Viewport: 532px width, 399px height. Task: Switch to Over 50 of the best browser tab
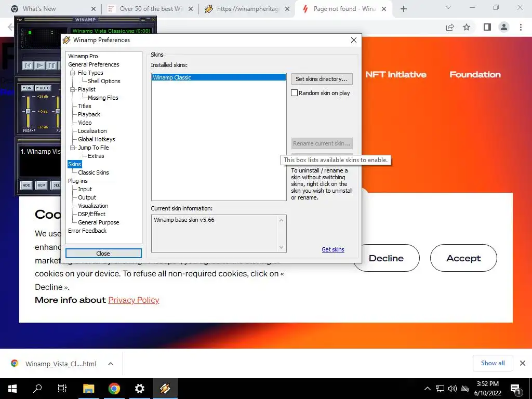pyautogui.click(x=149, y=9)
